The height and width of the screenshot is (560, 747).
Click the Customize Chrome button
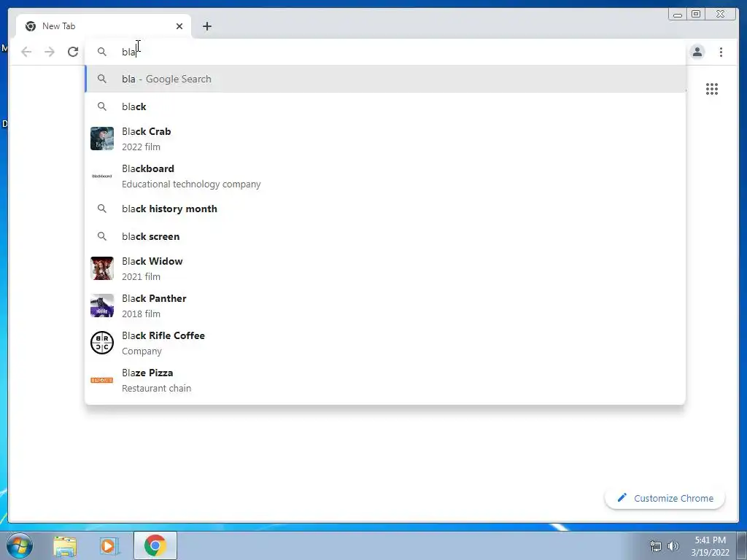tap(665, 498)
